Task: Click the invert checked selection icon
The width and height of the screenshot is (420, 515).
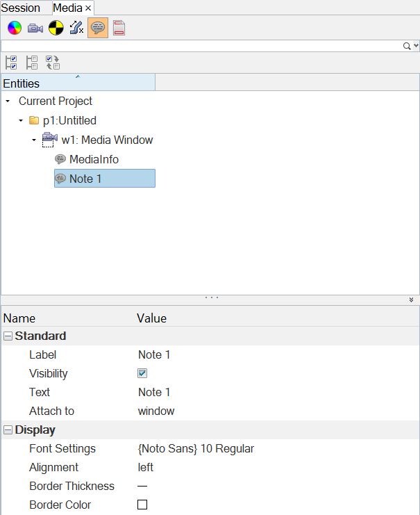Action: point(53,63)
